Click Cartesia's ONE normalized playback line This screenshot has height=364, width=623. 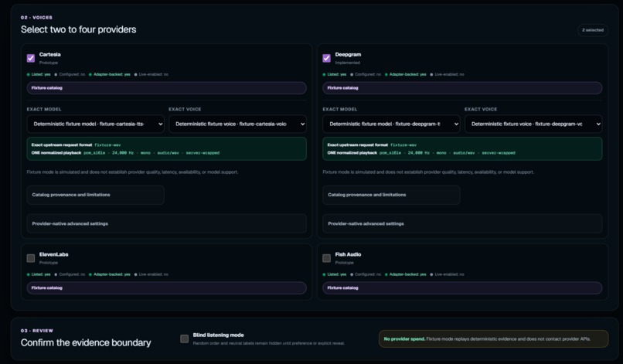[x=125, y=152]
